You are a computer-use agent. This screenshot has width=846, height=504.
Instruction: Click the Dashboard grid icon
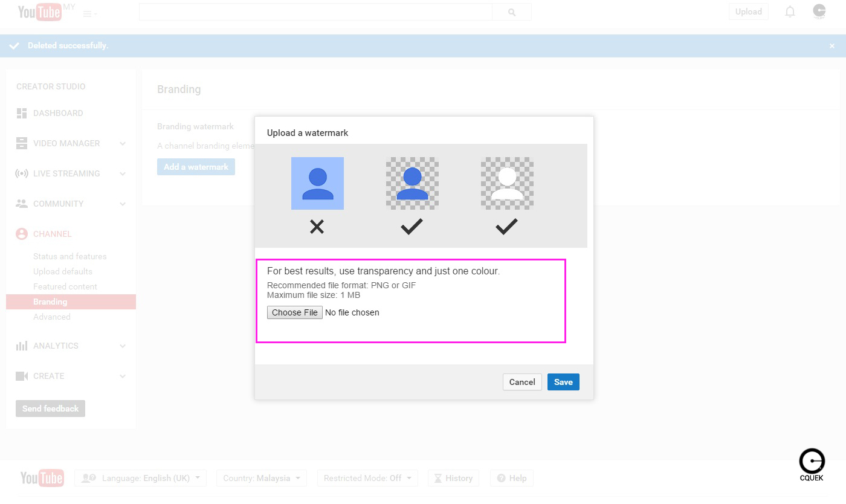click(22, 113)
